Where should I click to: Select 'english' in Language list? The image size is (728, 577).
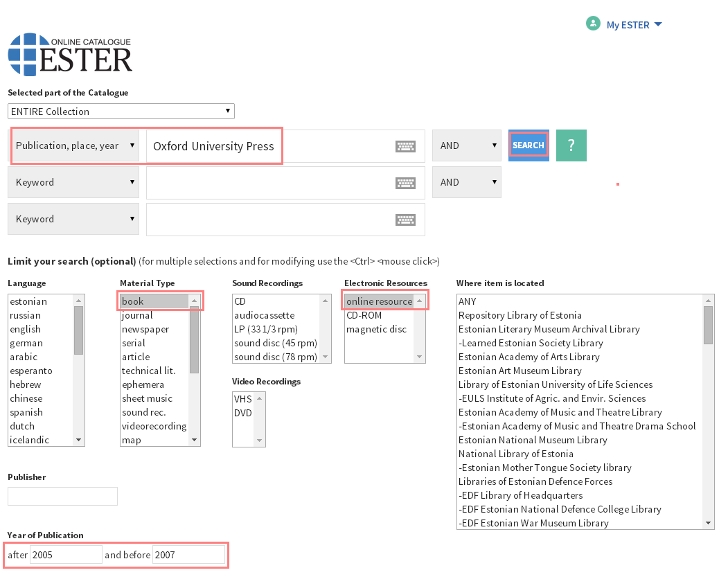(x=41, y=329)
